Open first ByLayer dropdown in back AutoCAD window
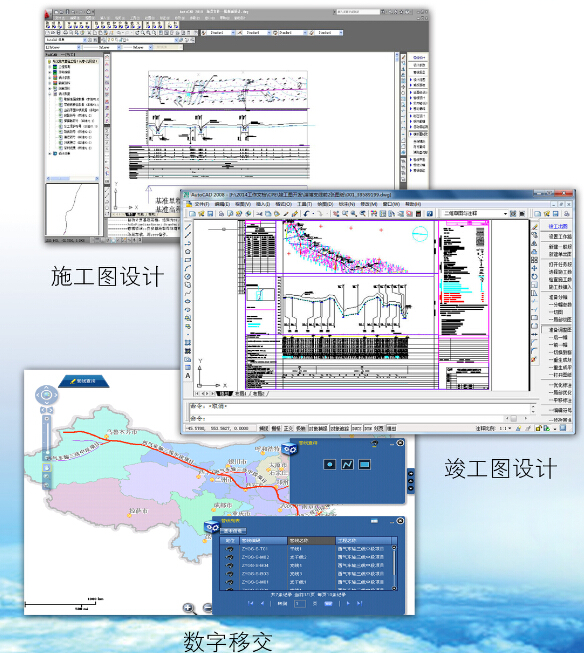The height and width of the screenshot is (653, 584). coord(63,47)
